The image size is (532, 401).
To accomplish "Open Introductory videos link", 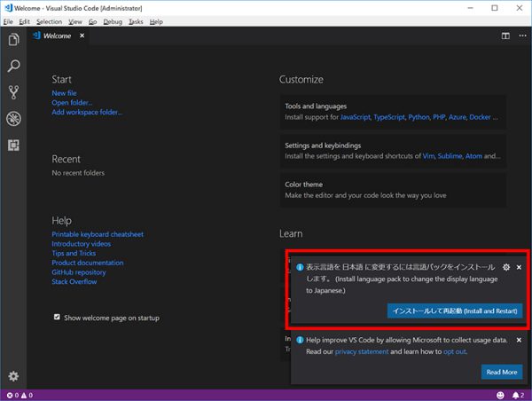I will point(81,244).
